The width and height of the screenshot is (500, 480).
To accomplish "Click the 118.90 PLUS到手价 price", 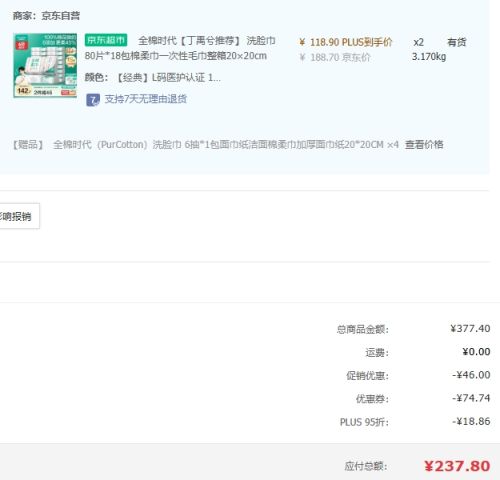I will (346, 42).
